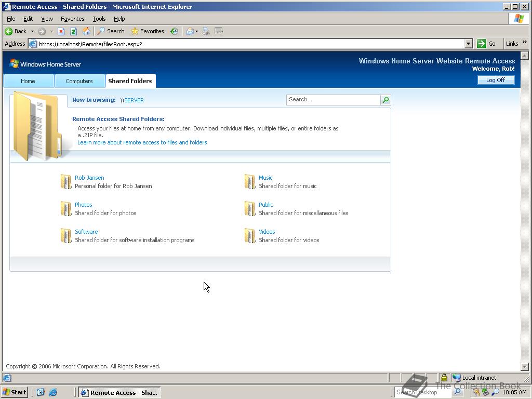The height and width of the screenshot is (399, 532).
Task: Click the Rob Jansen folder icon
Action: [66, 181]
